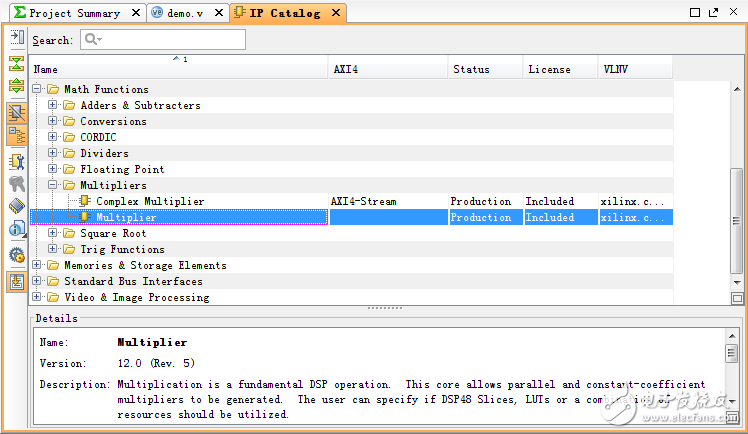Open the IP settings gear icon
Viewport: 748px width, 434px height.
click(x=17, y=254)
